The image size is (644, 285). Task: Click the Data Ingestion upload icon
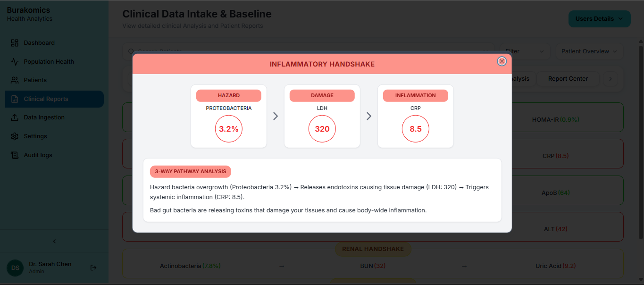pyautogui.click(x=15, y=117)
